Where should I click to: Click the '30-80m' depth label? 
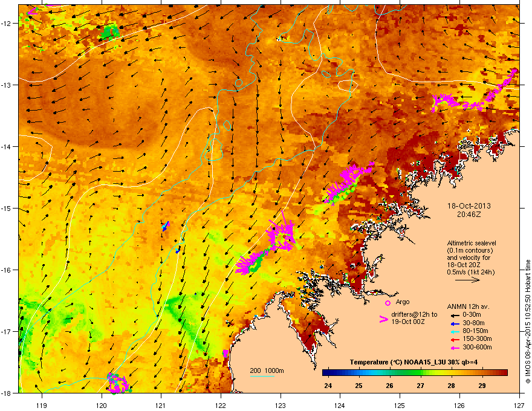point(473,323)
